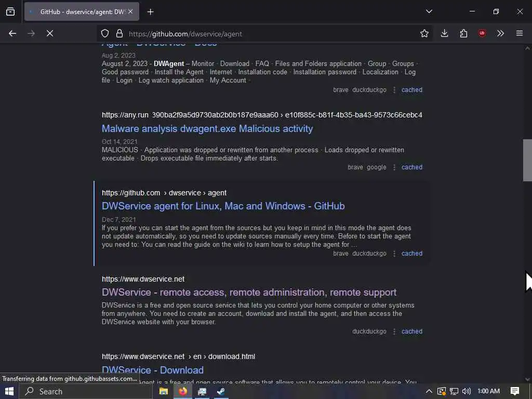
Task: Click the forward navigation arrow
Action: coord(31,33)
